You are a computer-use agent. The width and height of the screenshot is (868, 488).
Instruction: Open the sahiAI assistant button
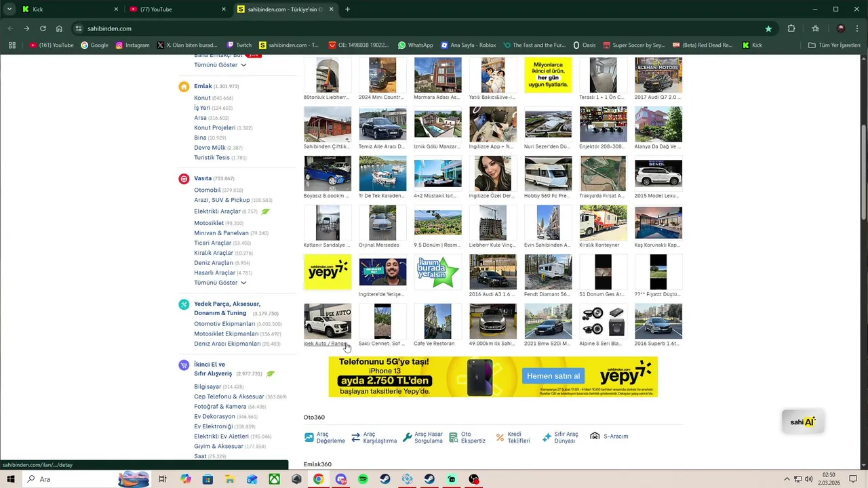coord(803,422)
